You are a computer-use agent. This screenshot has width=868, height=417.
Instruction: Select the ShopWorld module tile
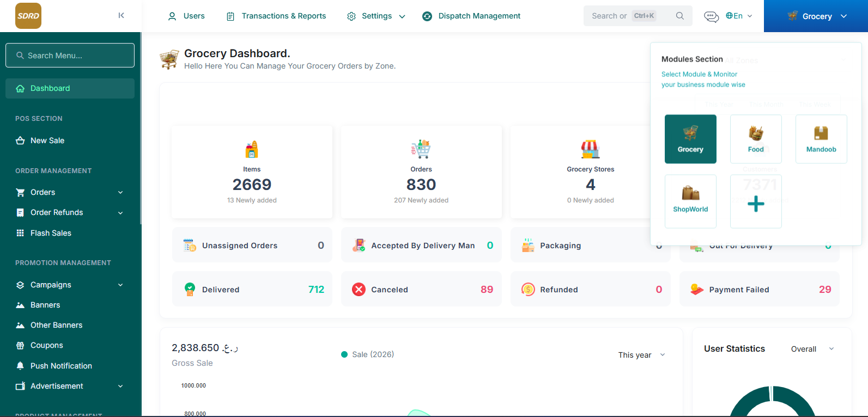pyautogui.click(x=690, y=201)
